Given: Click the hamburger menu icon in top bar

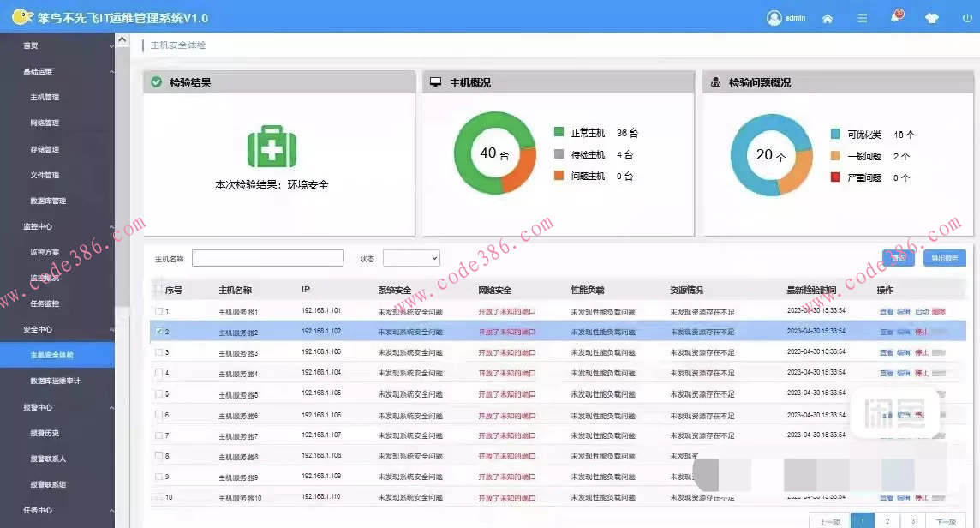Looking at the screenshot, I should (x=861, y=17).
